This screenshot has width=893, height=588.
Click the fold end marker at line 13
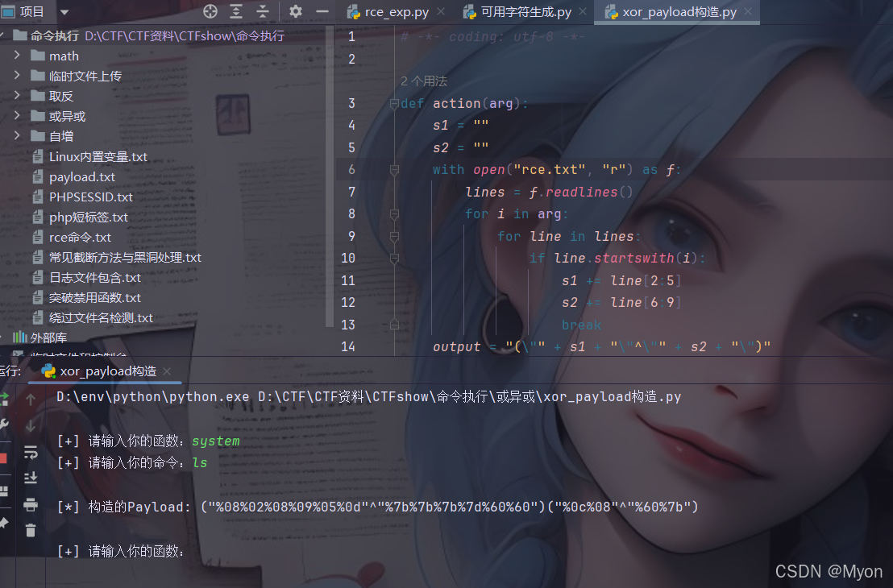[393, 325]
